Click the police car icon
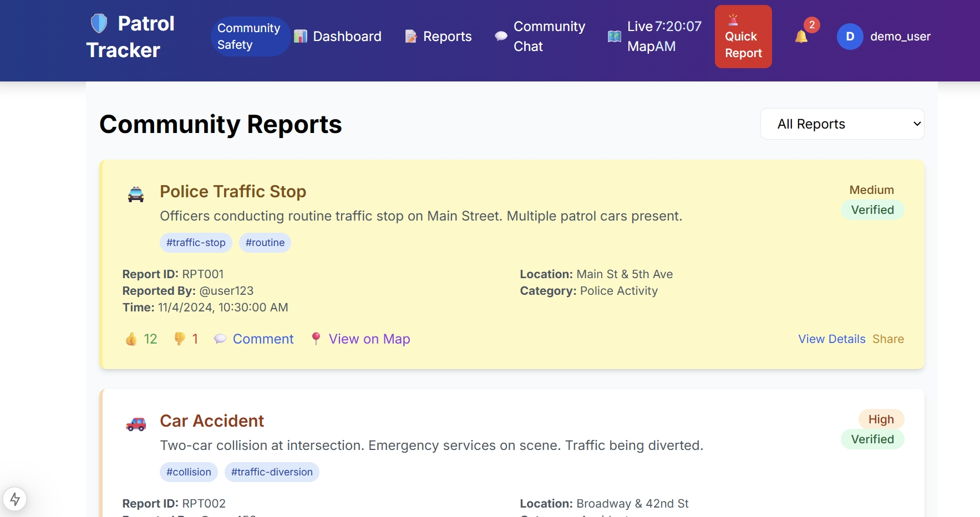Screen dimensions: 980x517 pos(136,194)
